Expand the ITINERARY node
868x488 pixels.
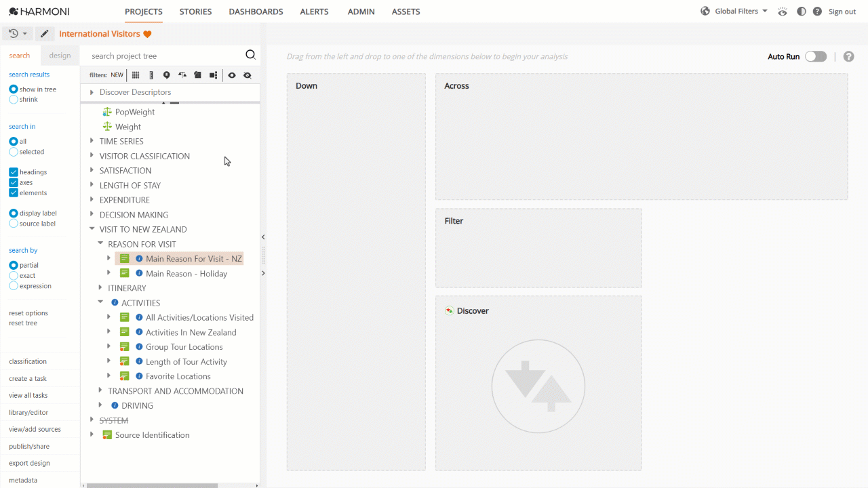[x=100, y=288]
